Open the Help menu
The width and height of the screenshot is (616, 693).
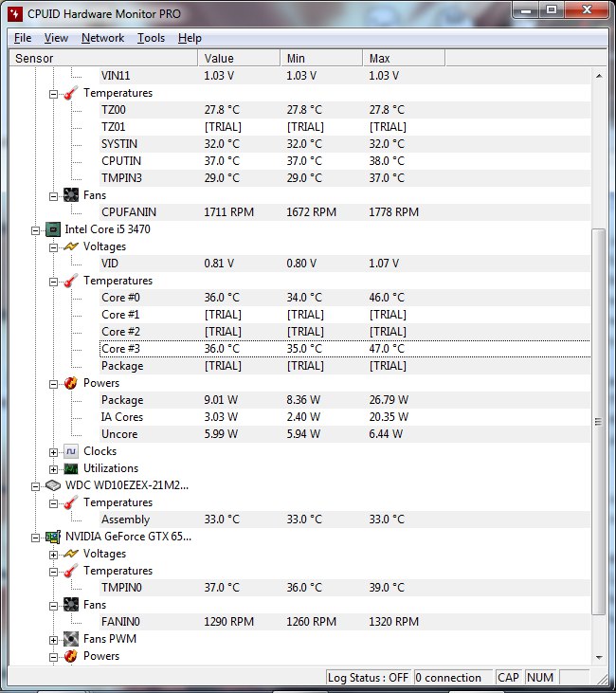190,38
